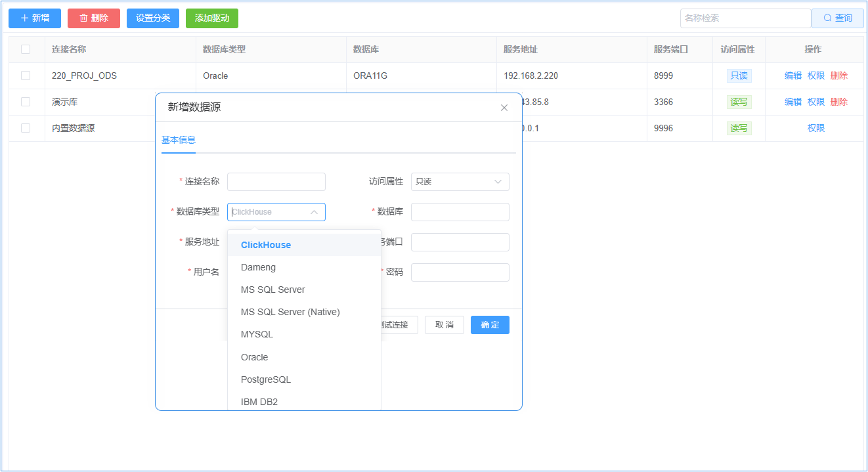The width and height of the screenshot is (868, 472).
Task: Choose Dameng from the database type list
Action: pos(304,267)
